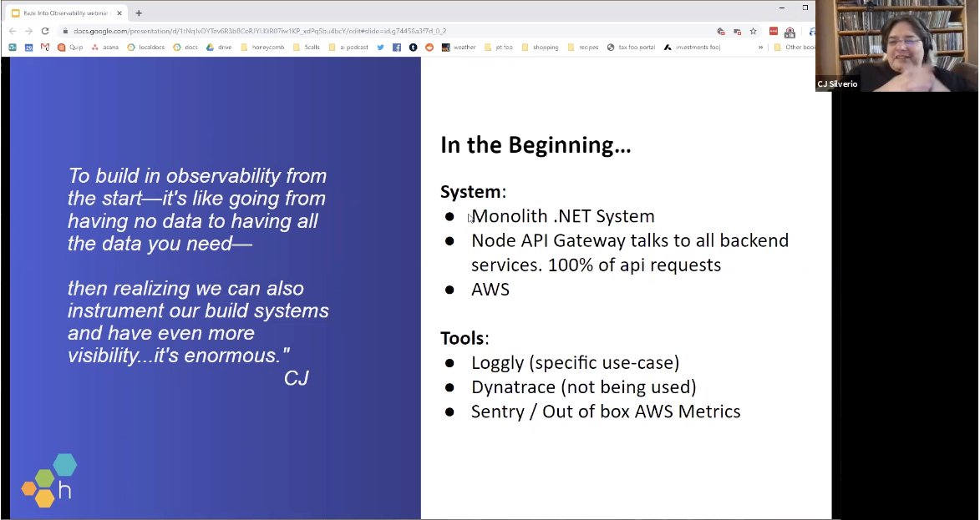Image resolution: width=980 pixels, height=520 pixels.
Task: Click the browser back arrow
Action: 13,31
